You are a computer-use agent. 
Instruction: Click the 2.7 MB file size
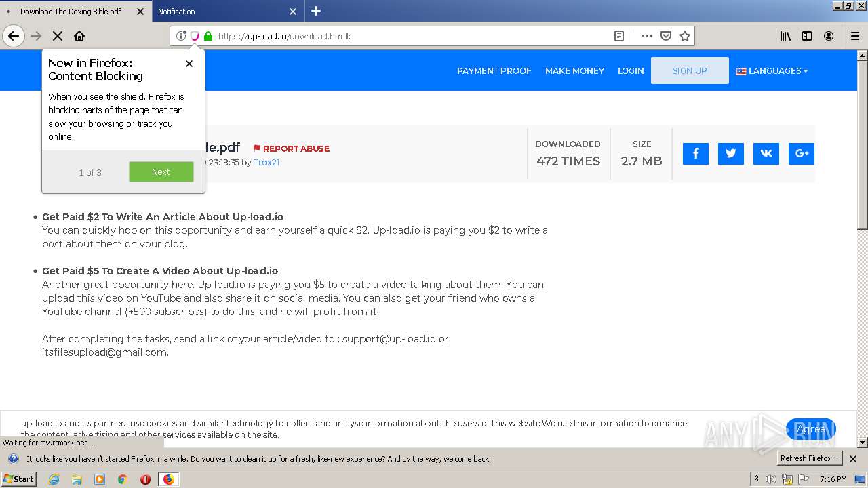coord(642,161)
